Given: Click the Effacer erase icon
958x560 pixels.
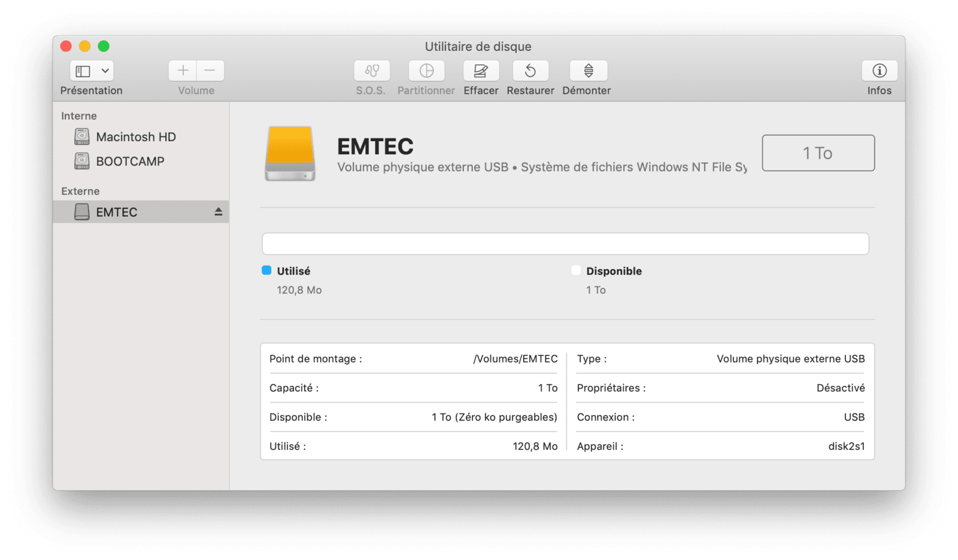Looking at the screenshot, I should pyautogui.click(x=481, y=71).
